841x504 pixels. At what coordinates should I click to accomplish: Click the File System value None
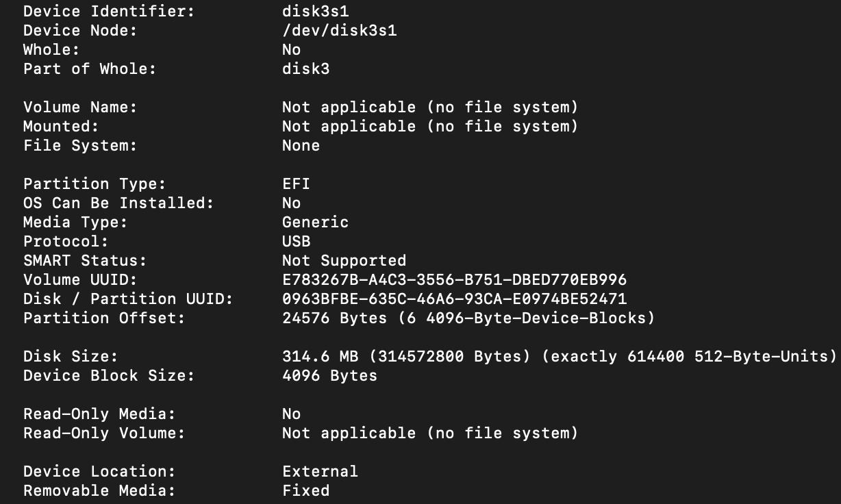click(301, 145)
